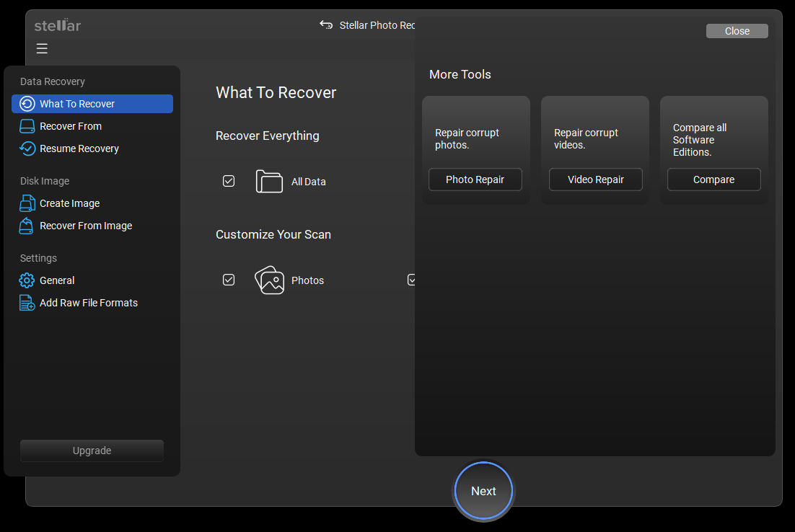Image resolution: width=795 pixels, height=532 pixels.
Task: Click the Data Recovery section label
Action: tap(52, 81)
